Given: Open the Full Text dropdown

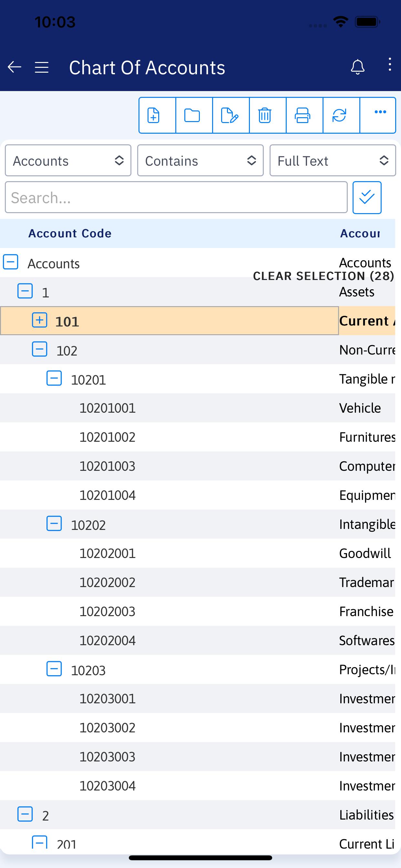Looking at the screenshot, I should tap(333, 160).
